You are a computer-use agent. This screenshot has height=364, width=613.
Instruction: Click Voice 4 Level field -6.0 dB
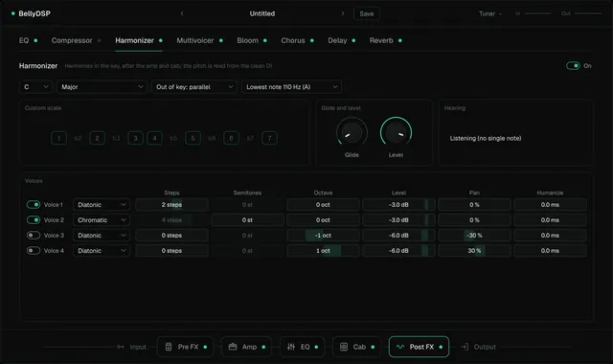(x=398, y=251)
